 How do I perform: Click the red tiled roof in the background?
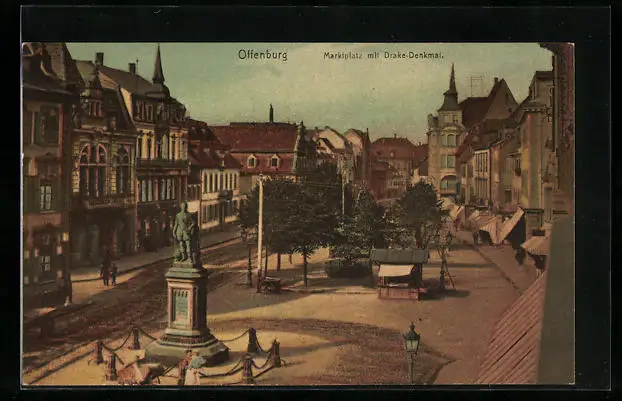pyautogui.click(x=255, y=137)
